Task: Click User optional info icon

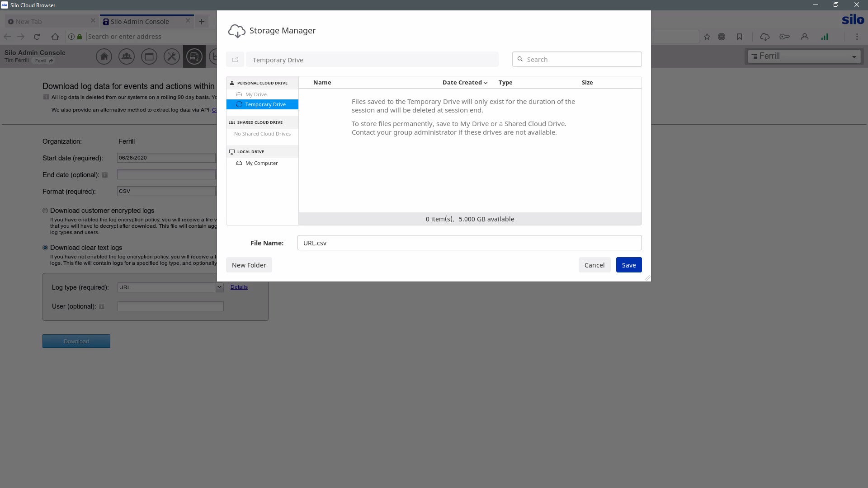Action: click(x=102, y=306)
